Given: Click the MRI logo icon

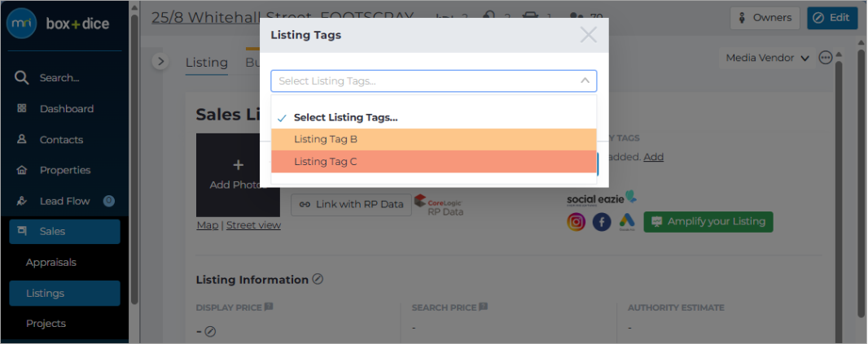Looking at the screenshot, I should pos(22,24).
